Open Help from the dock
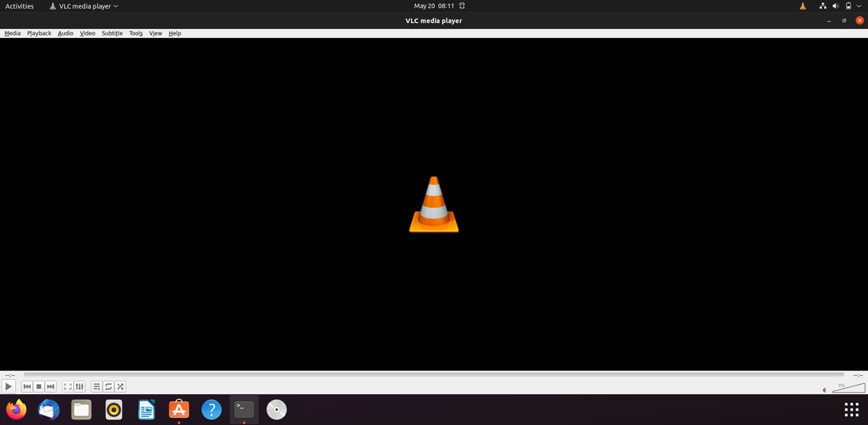 coord(211,409)
